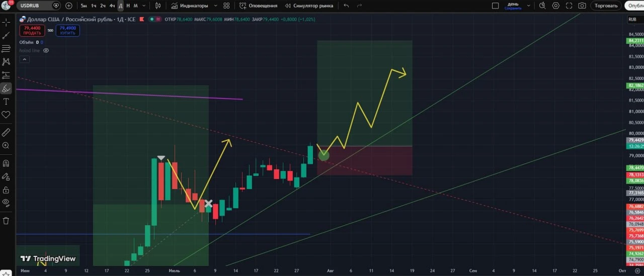Screen dimensions: 644x276
Task: Click the plus icon to compare symbols
Action: (69, 6)
